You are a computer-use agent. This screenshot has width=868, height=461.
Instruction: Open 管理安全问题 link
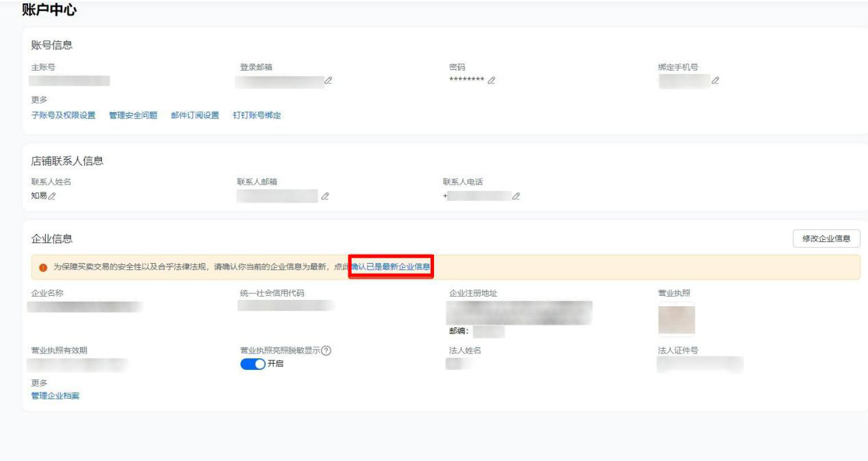[x=133, y=115]
